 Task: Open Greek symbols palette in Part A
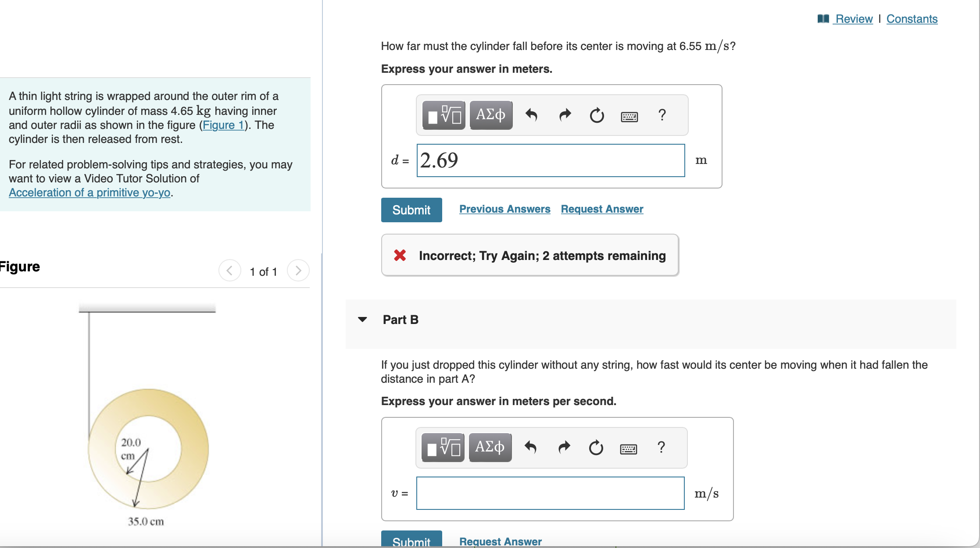(490, 115)
